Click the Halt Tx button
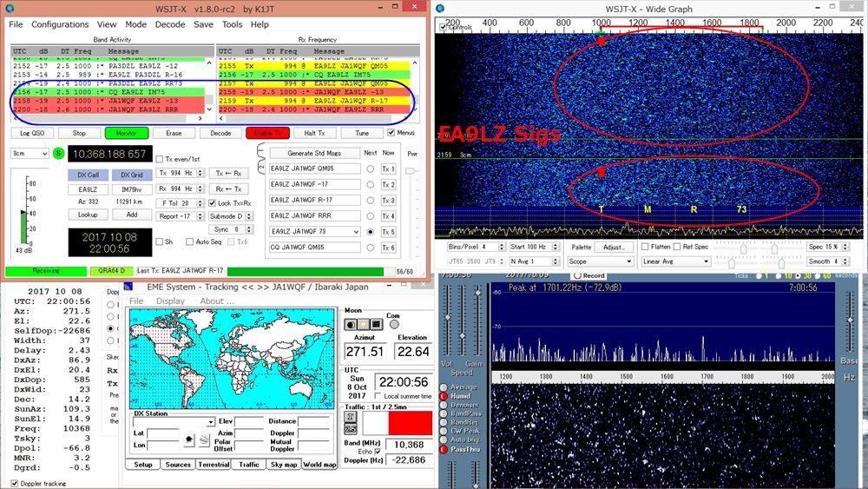This screenshot has height=489, width=868. click(314, 133)
